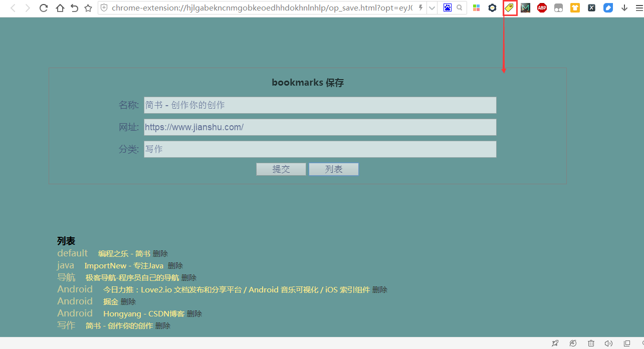
Task: Open the Hongyang - CSDN博客 link
Action: [x=144, y=314]
